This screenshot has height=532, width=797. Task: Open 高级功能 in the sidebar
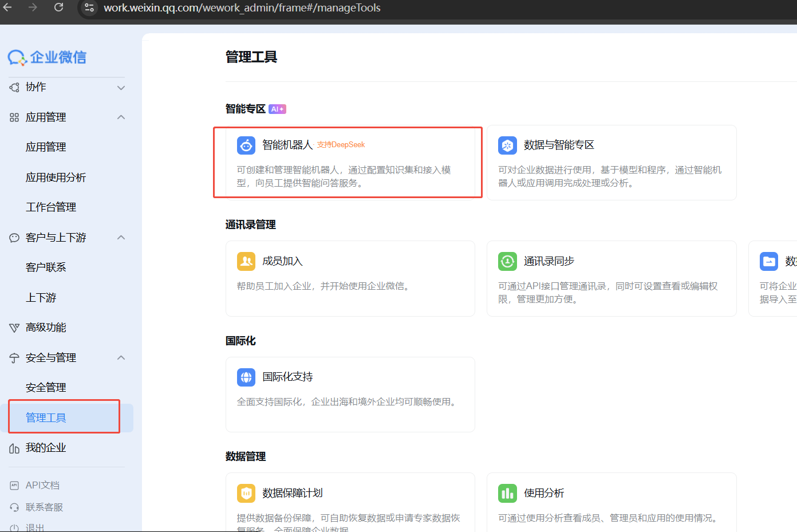click(46, 328)
